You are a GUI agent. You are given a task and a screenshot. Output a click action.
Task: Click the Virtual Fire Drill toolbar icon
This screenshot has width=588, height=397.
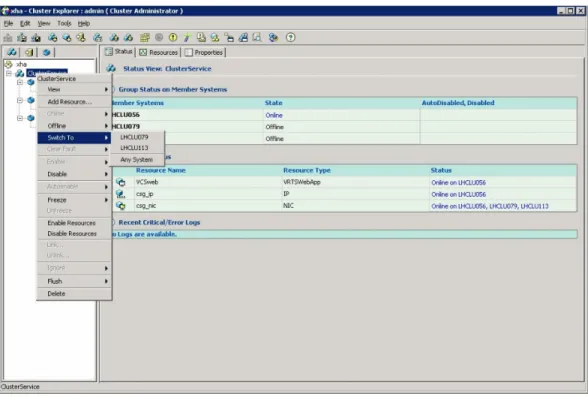(273, 37)
